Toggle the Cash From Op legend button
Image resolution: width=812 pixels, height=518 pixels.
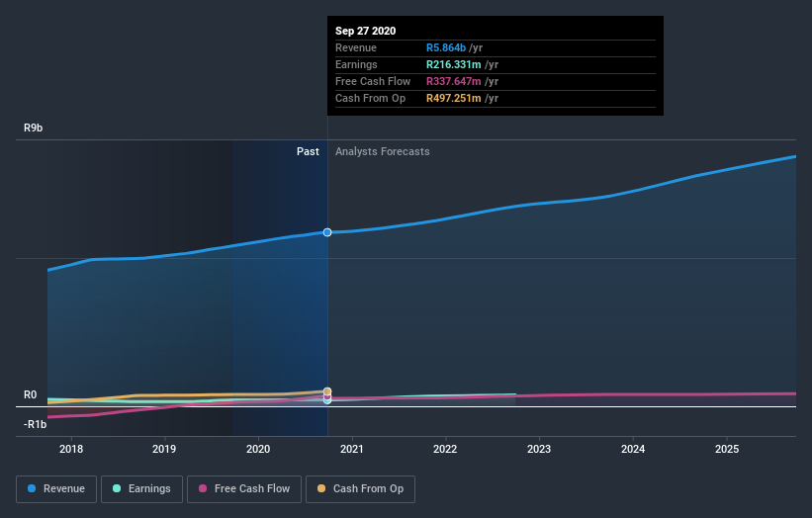(360, 489)
